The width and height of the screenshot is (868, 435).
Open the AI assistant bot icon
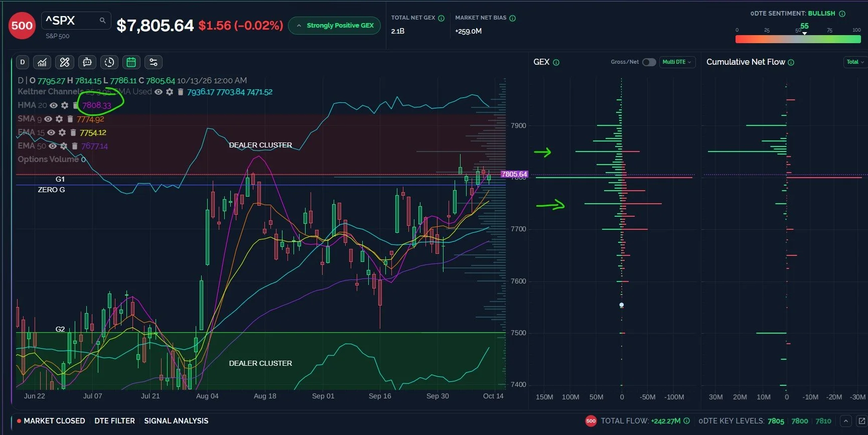pos(87,62)
